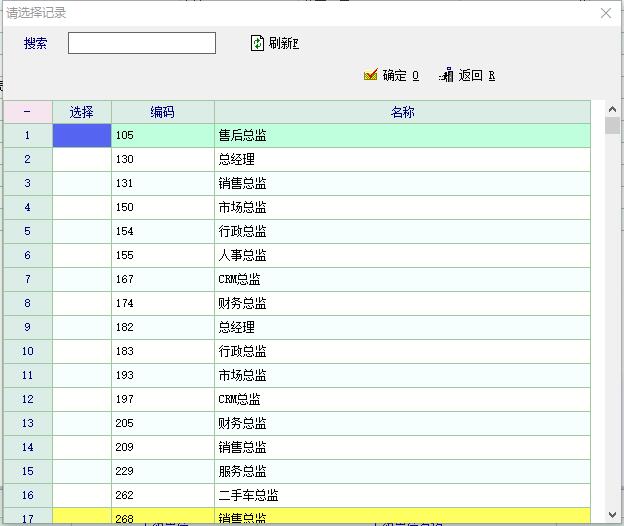Image resolution: width=624 pixels, height=526 pixels.
Task: Click the 名称 column header
Action: (x=402, y=112)
